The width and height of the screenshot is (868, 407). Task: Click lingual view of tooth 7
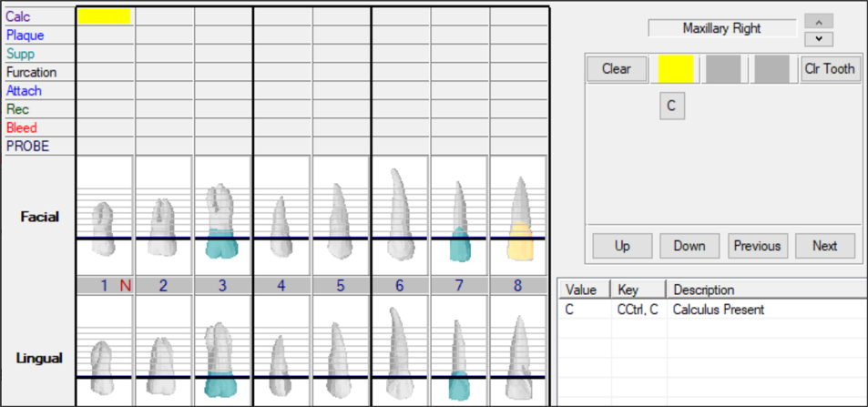tap(459, 351)
